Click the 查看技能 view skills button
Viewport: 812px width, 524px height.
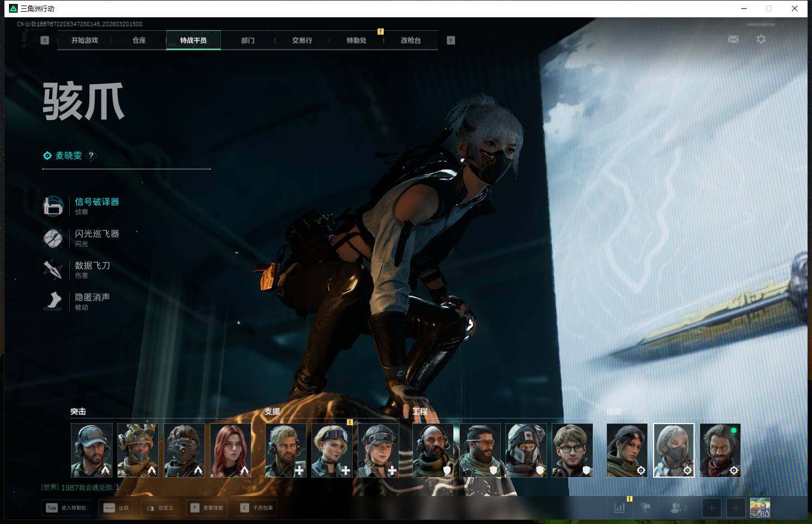point(207,508)
